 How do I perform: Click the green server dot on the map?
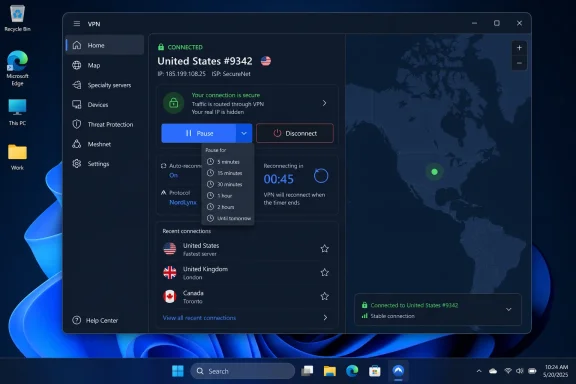[x=434, y=172]
